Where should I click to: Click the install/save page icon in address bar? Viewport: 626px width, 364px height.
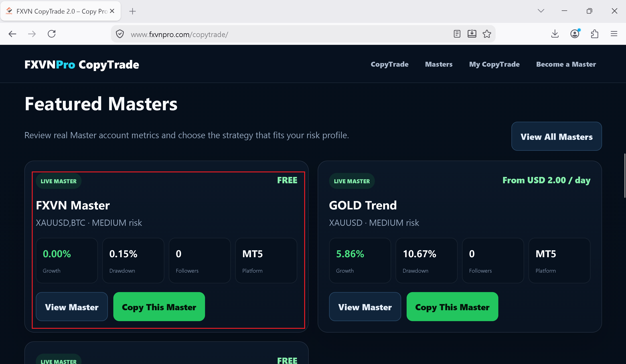coord(472,34)
